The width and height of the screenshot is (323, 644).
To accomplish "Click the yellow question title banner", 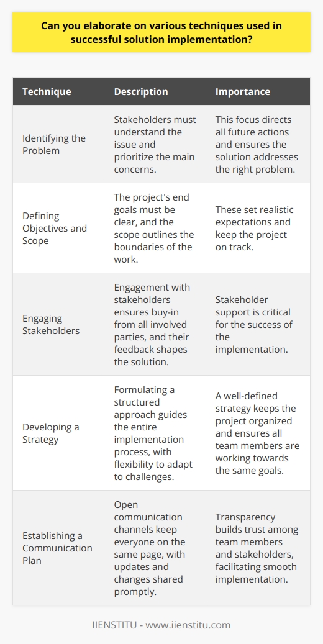I will 161,32.
